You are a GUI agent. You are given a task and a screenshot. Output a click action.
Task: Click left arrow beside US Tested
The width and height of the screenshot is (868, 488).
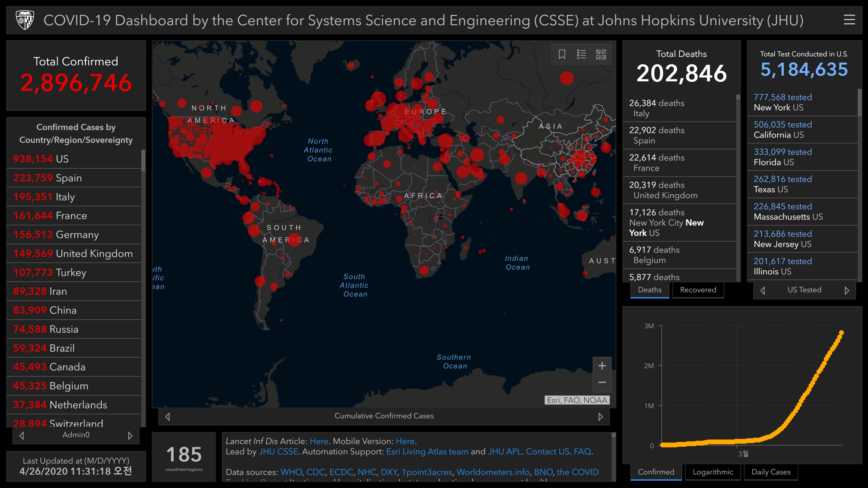(763, 290)
